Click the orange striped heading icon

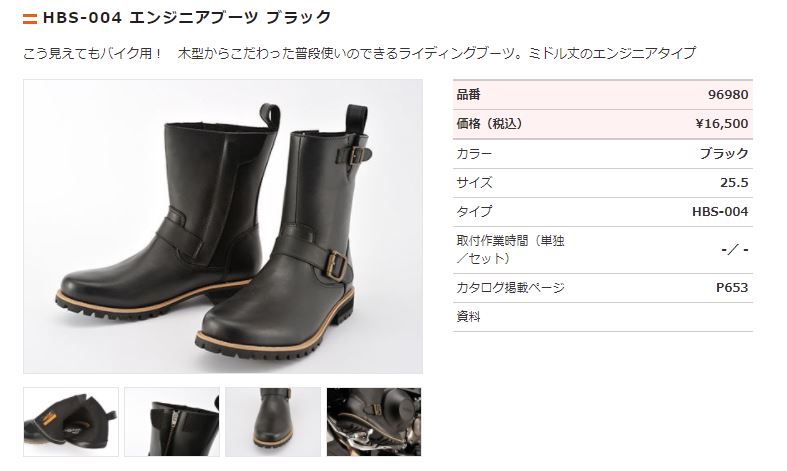(30, 19)
